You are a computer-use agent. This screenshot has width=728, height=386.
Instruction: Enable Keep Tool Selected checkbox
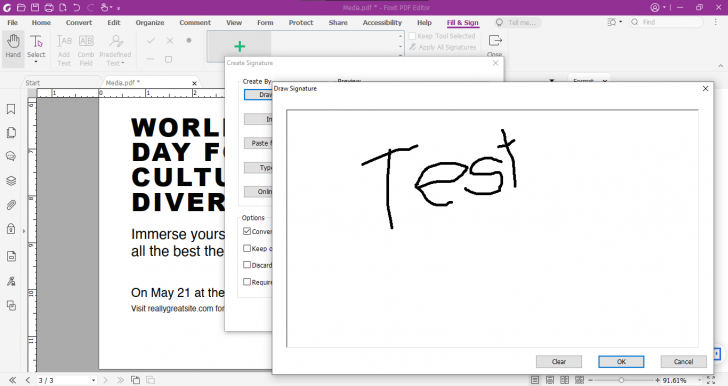pos(412,36)
